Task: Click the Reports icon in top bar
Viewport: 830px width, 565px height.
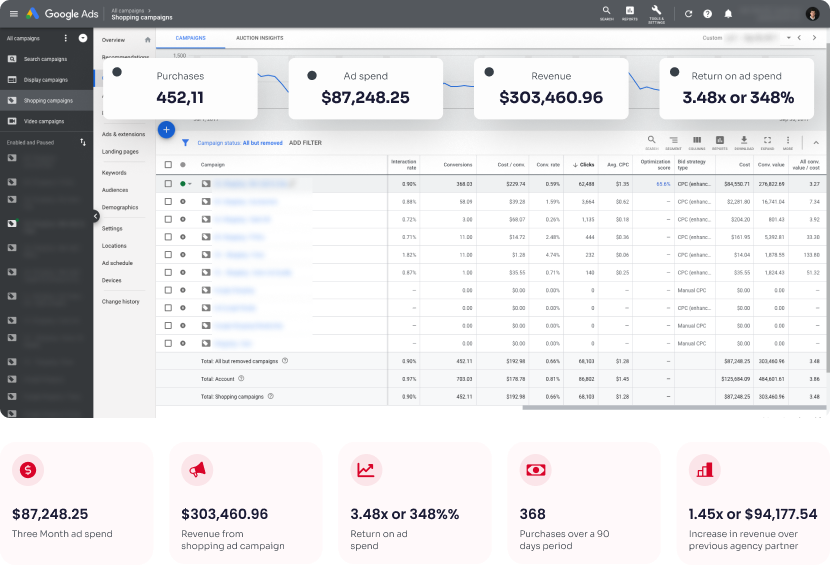Action: 630,12
